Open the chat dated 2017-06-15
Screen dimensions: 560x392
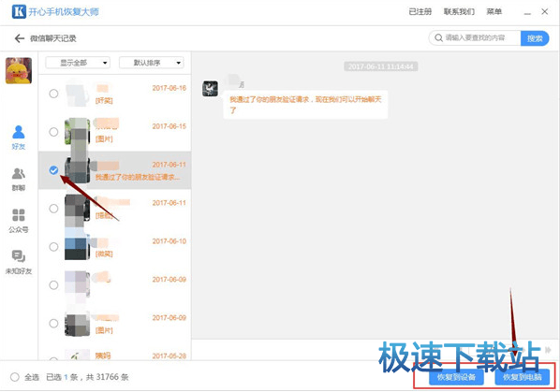pyautogui.click(x=114, y=132)
